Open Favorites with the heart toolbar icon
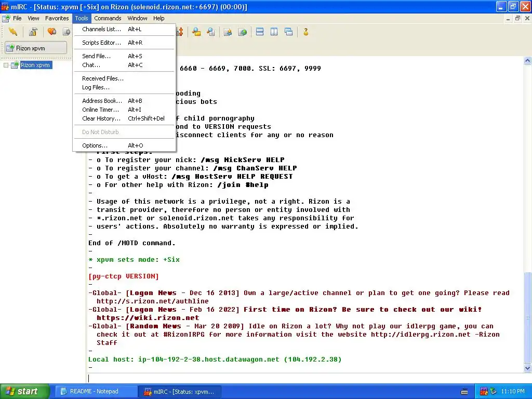 (x=52, y=32)
